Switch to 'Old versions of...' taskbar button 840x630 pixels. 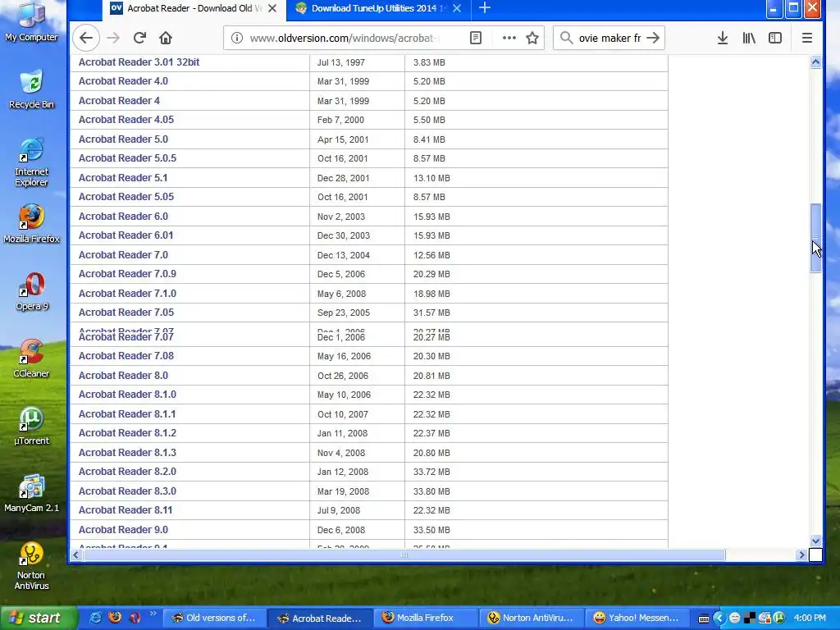point(213,618)
